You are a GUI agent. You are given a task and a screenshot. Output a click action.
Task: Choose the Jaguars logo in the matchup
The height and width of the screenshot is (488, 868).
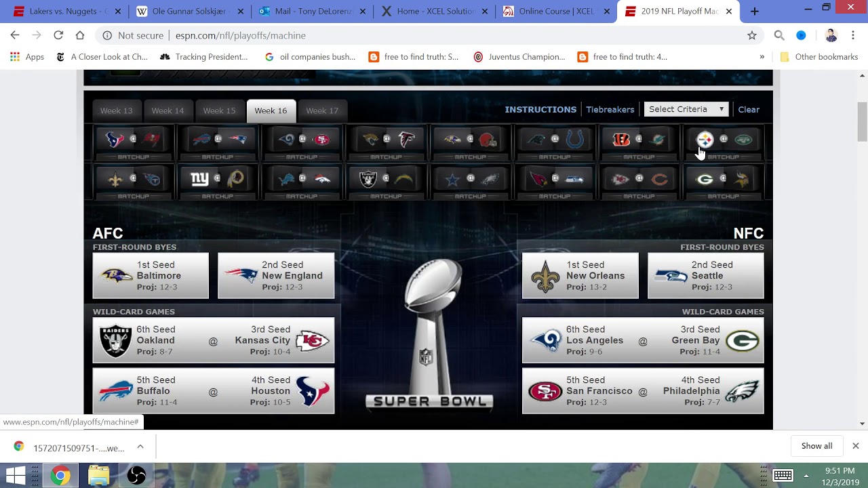pyautogui.click(x=370, y=140)
